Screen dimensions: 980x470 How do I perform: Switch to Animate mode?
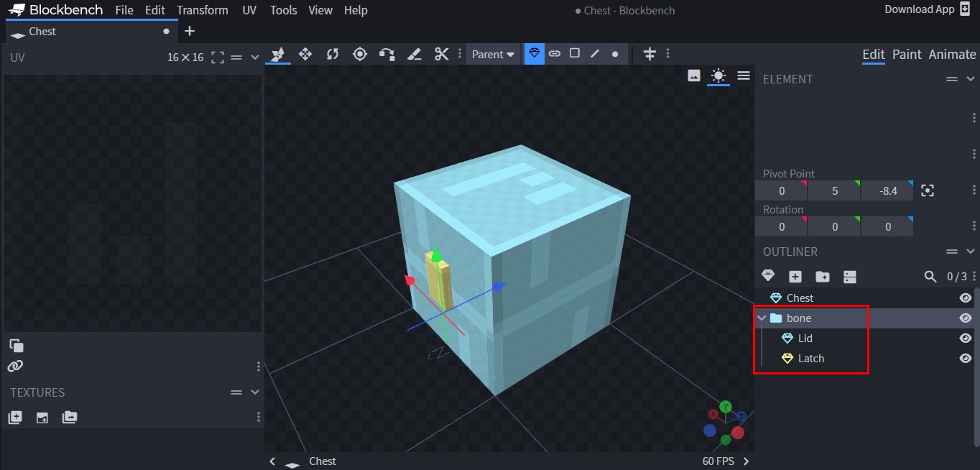tap(952, 55)
